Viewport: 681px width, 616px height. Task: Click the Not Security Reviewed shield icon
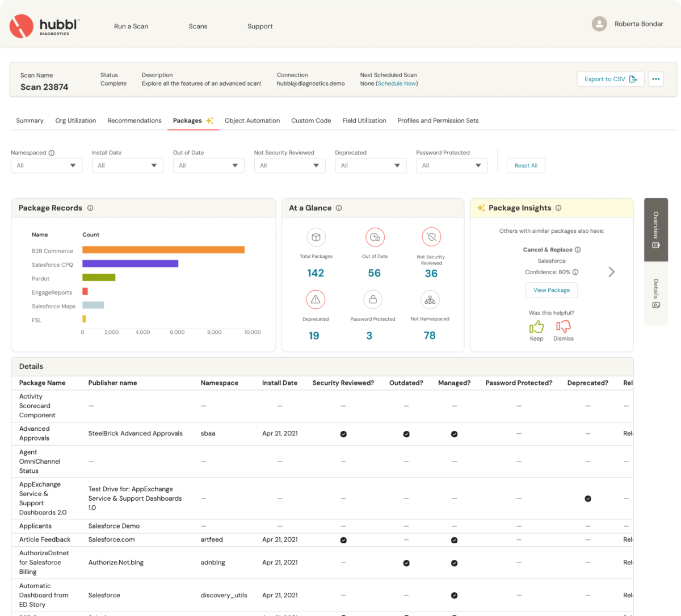(431, 237)
